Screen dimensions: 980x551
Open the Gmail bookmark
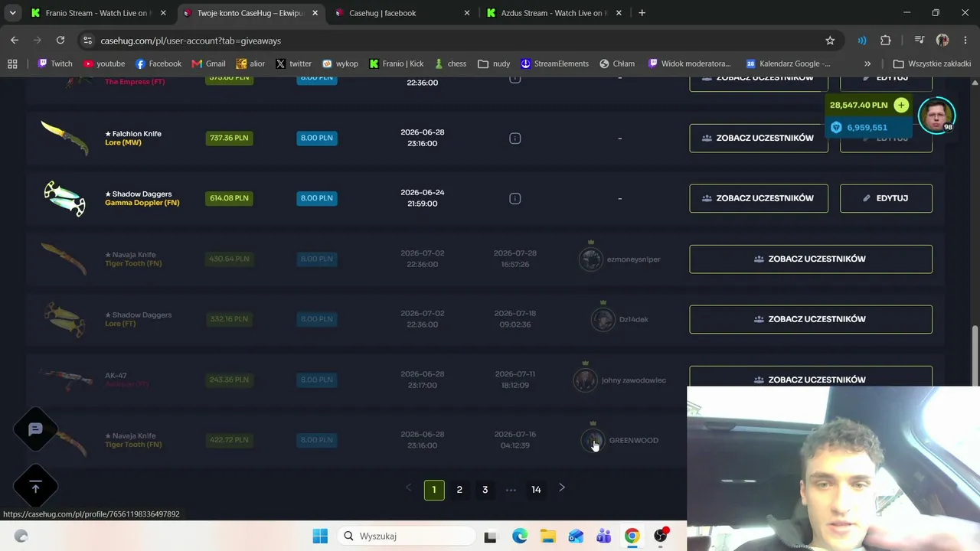[x=208, y=64]
